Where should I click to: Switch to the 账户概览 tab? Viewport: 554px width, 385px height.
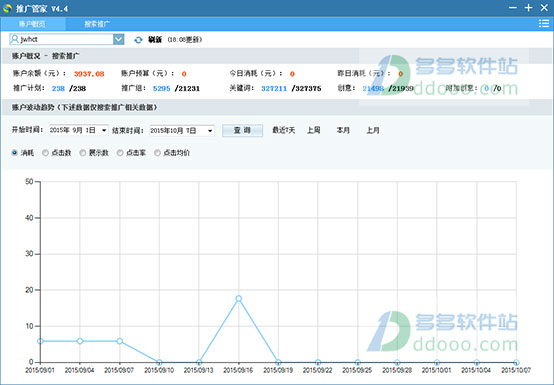click(33, 24)
